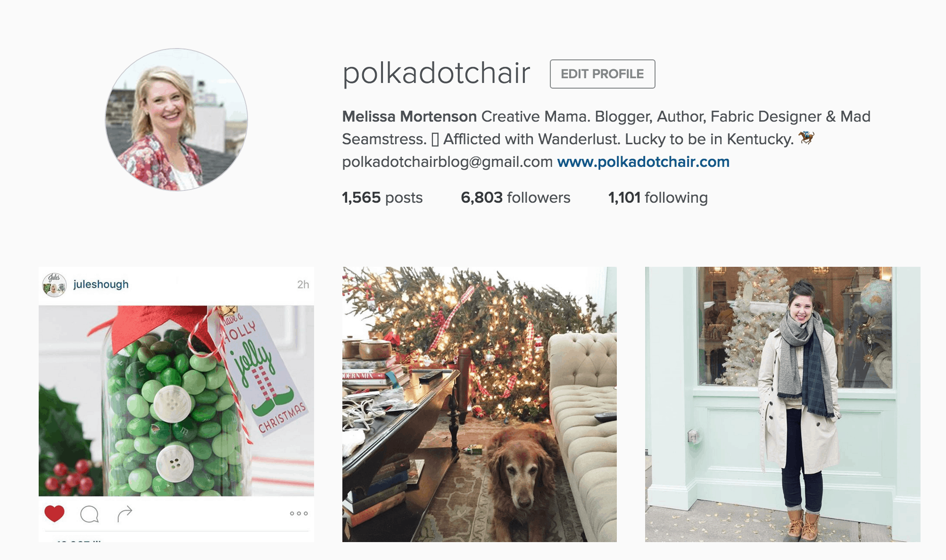Click the comment speech bubble icon

click(x=89, y=514)
